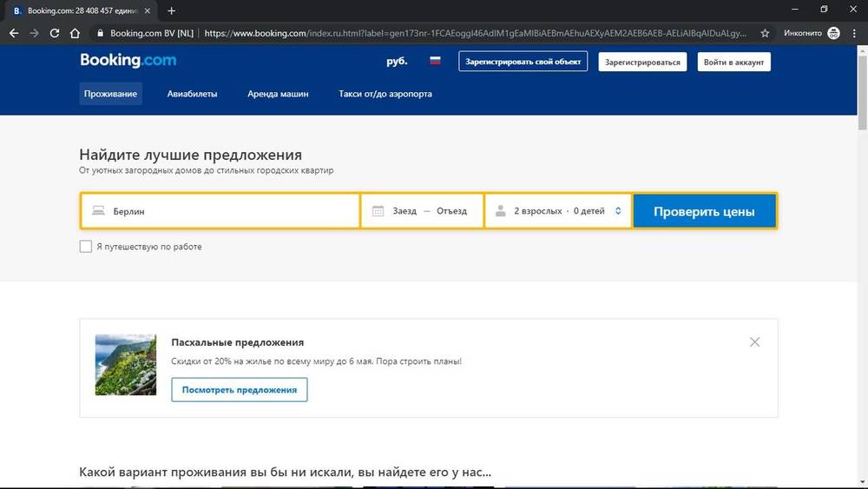
Task: Open a new browser tab
Action: pos(171,10)
